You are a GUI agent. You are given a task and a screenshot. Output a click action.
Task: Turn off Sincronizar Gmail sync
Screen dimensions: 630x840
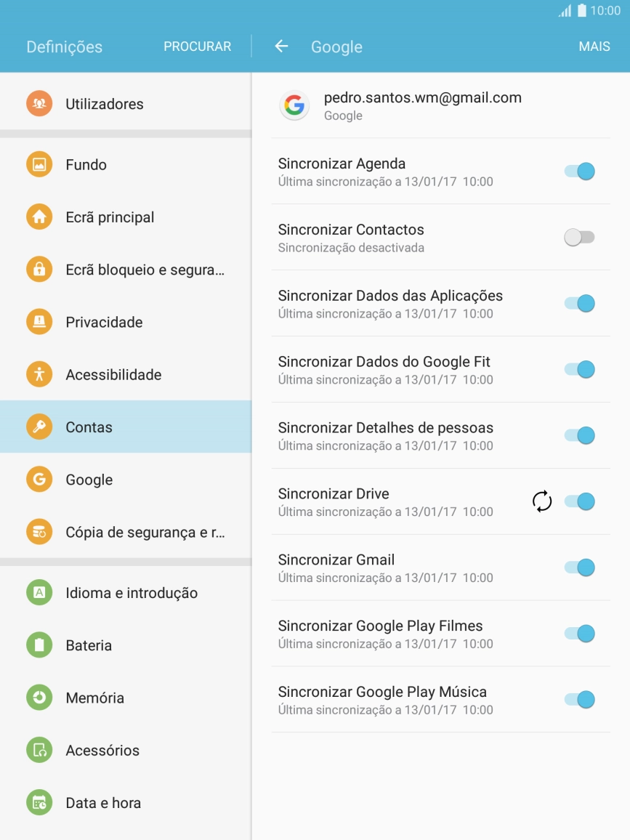pyautogui.click(x=579, y=568)
